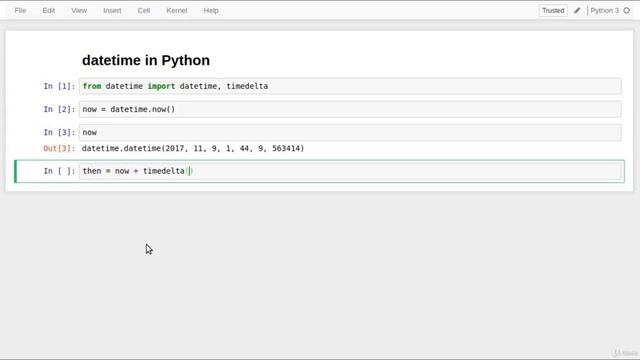Open the Cell menu
Viewport: 640px width, 360px height.
coord(144,11)
